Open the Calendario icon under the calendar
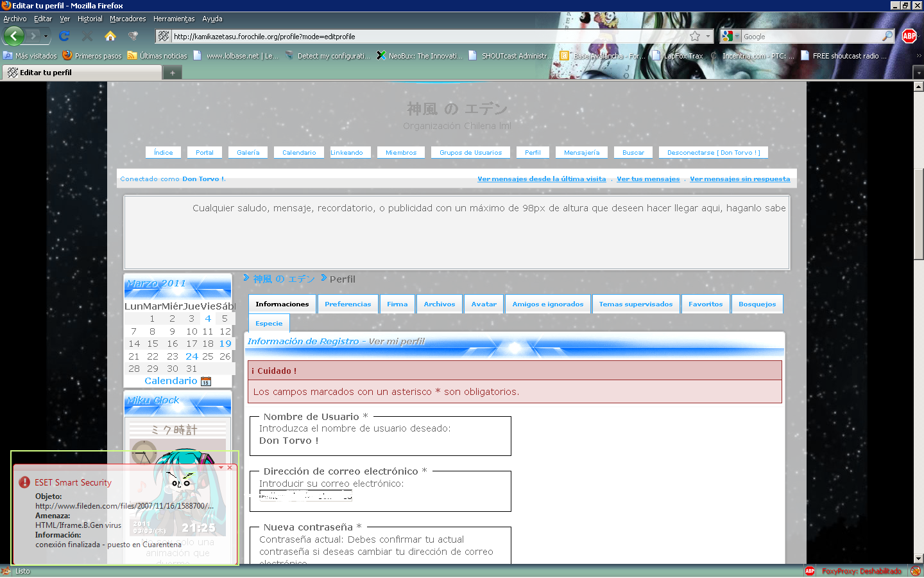Screen dimensions: 924x578 (x=206, y=381)
